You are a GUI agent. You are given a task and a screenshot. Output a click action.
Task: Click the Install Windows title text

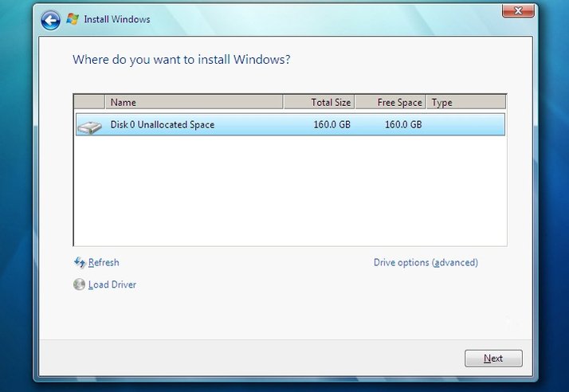(x=117, y=19)
